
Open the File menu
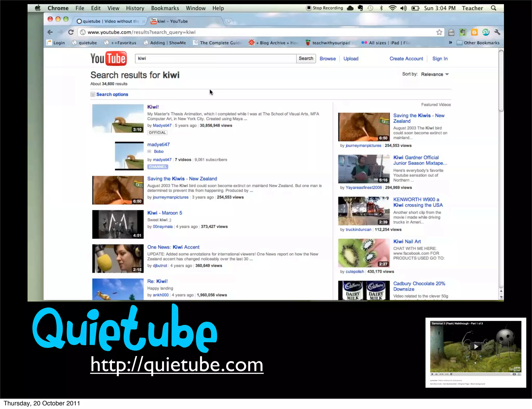coord(80,8)
